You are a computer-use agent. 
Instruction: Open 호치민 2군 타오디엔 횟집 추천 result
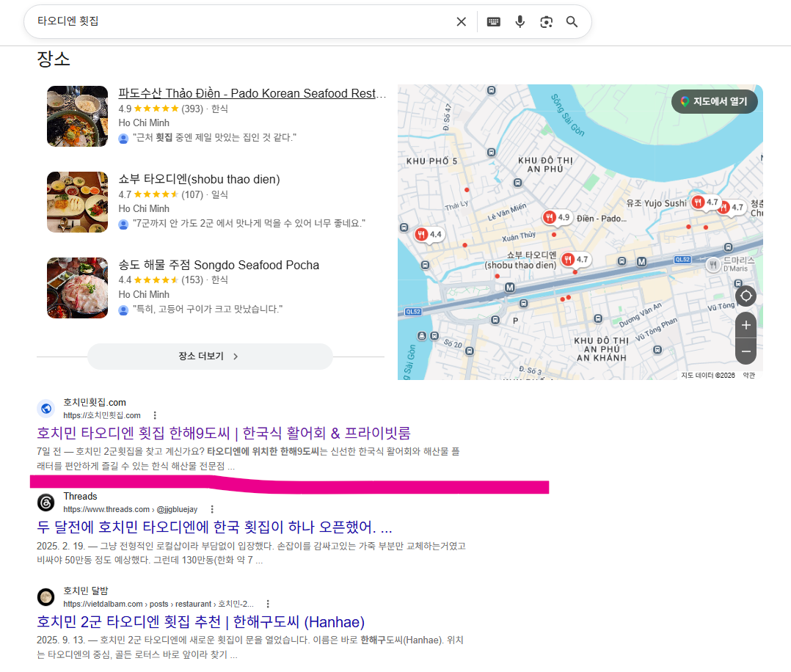tap(201, 621)
